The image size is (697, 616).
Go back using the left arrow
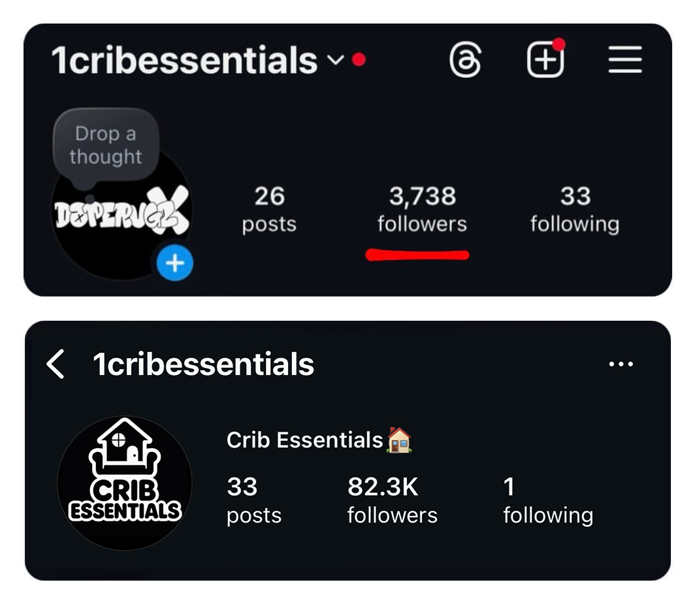tap(56, 364)
